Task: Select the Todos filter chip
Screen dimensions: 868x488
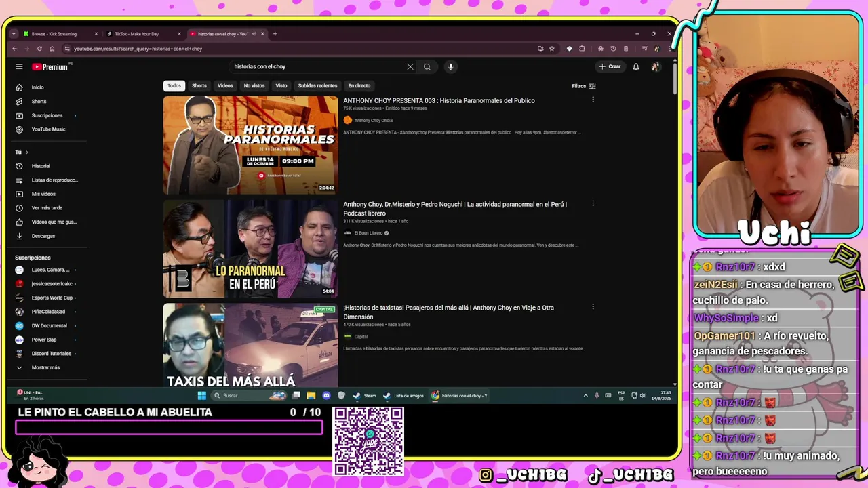Action: (x=174, y=86)
